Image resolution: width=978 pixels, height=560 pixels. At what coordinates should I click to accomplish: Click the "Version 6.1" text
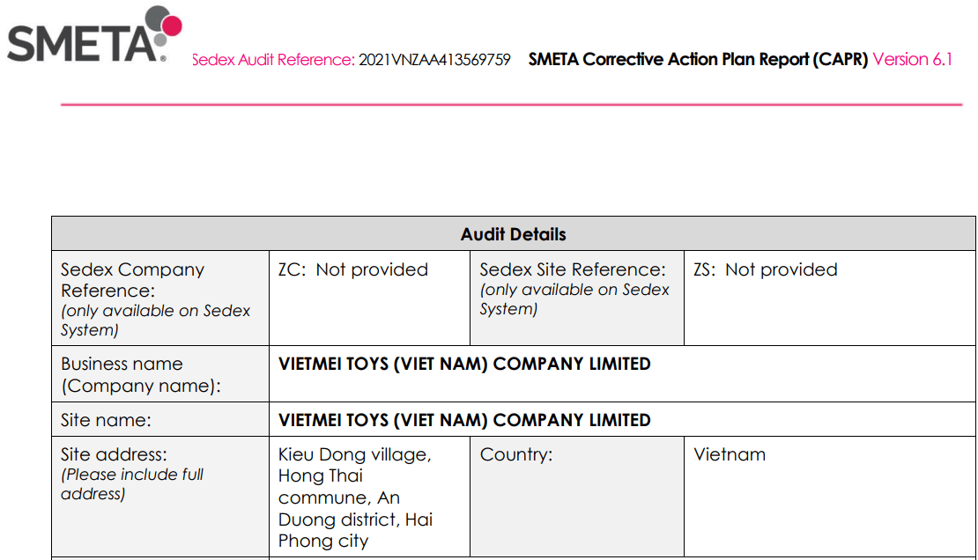click(x=913, y=60)
